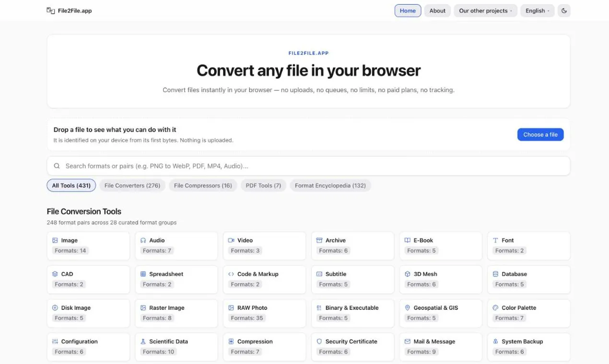Open the Security Certificate shield icon

click(x=319, y=341)
